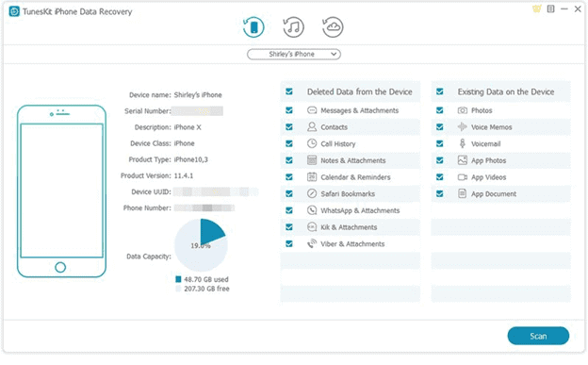Uncheck the Voice Memos checkbox
The height and width of the screenshot is (365, 588).
point(440,127)
